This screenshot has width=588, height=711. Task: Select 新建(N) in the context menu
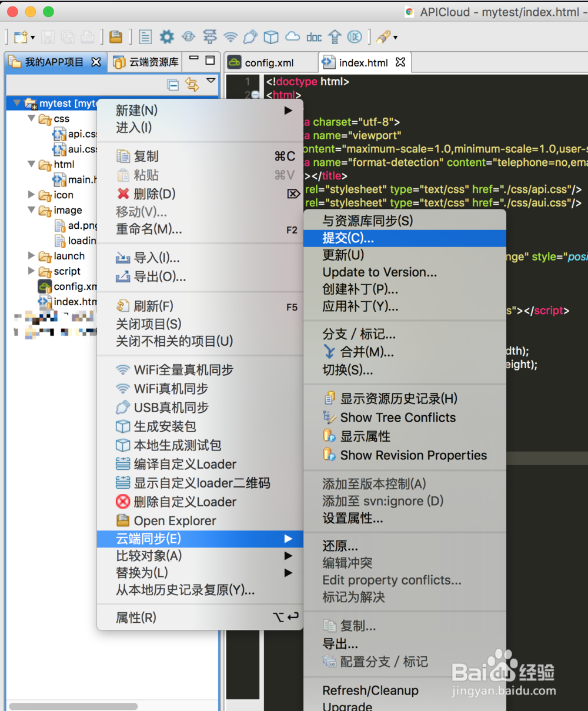pos(200,111)
